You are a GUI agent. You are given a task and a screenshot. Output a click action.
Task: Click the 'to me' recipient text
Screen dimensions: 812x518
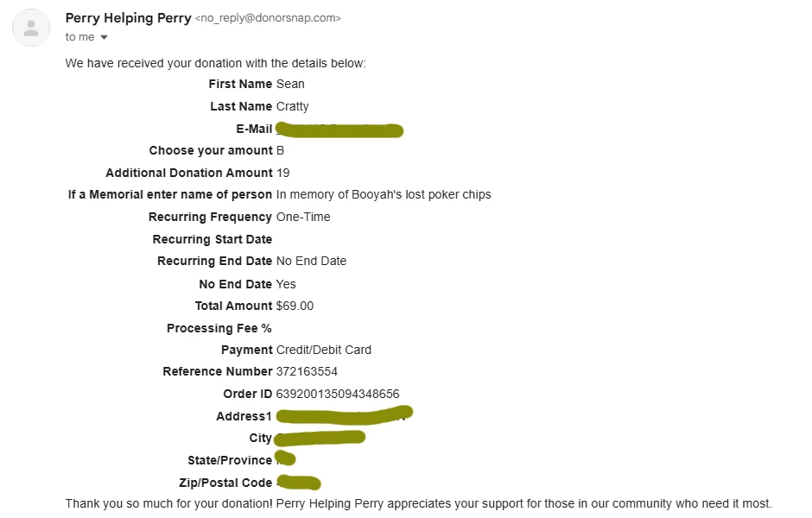(79, 37)
